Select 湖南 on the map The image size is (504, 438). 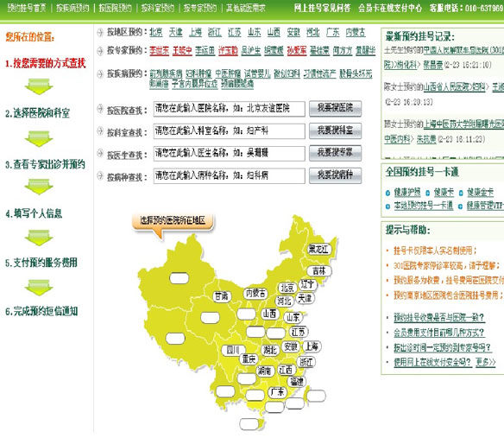pyautogui.click(x=265, y=371)
